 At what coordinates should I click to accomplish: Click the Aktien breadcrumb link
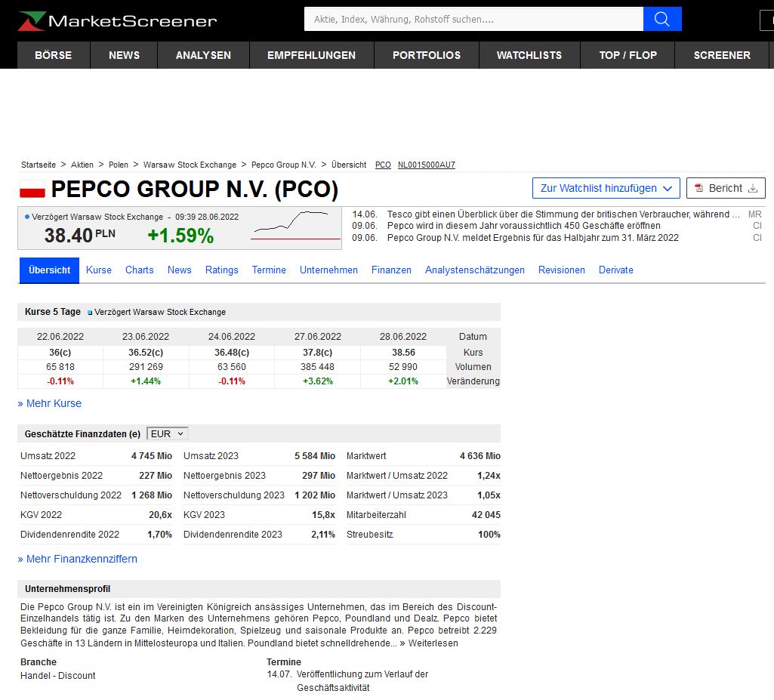[82, 165]
